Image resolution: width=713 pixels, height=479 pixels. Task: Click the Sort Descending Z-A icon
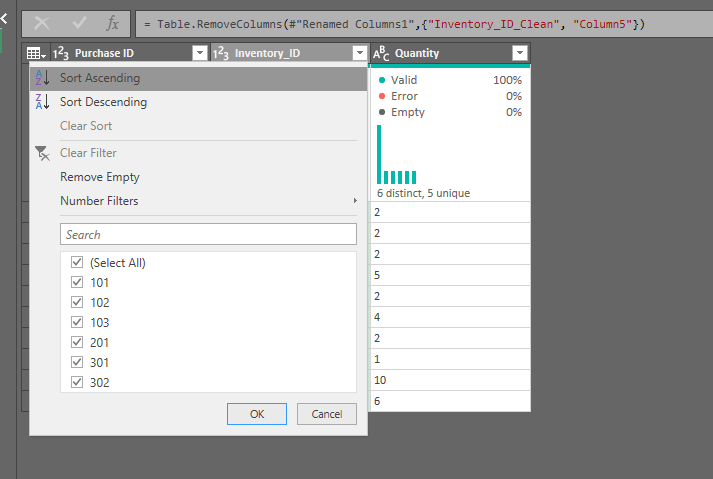coord(42,102)
